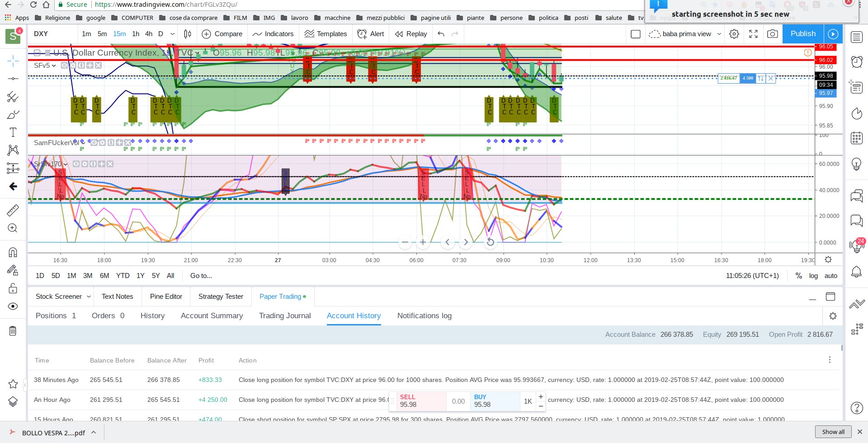
Task: Select 1D date range
Action: 40,276
